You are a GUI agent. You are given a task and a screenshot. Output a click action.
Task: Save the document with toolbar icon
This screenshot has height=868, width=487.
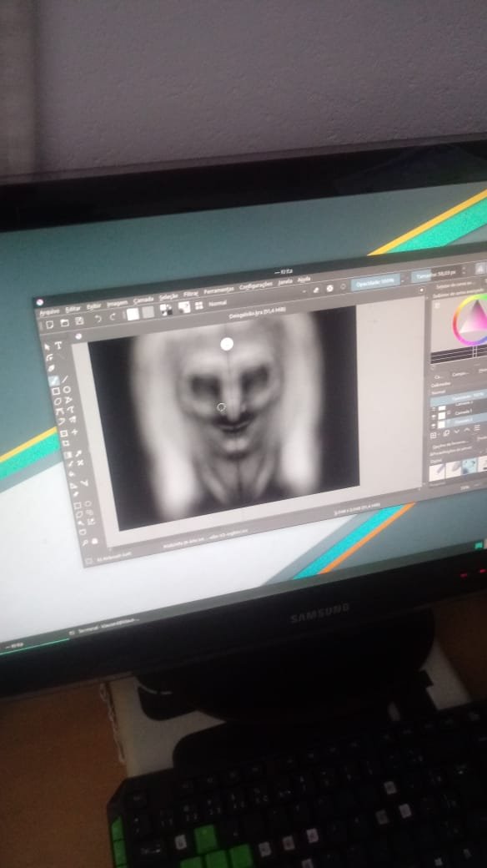[80, 321]
